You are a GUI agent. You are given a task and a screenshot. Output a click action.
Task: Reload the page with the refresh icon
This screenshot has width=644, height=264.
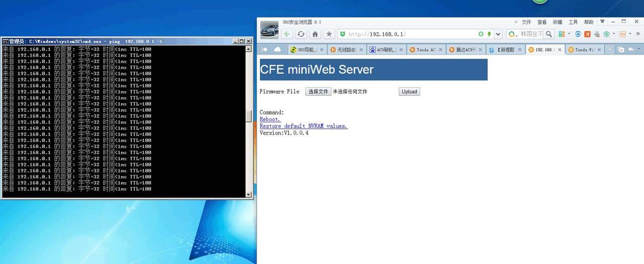(301, 34)
